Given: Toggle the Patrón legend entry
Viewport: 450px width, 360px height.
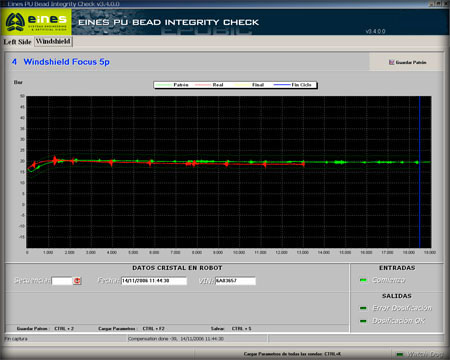Looking at the screenshot, I should pyautogui.click(x=172, y=85).
